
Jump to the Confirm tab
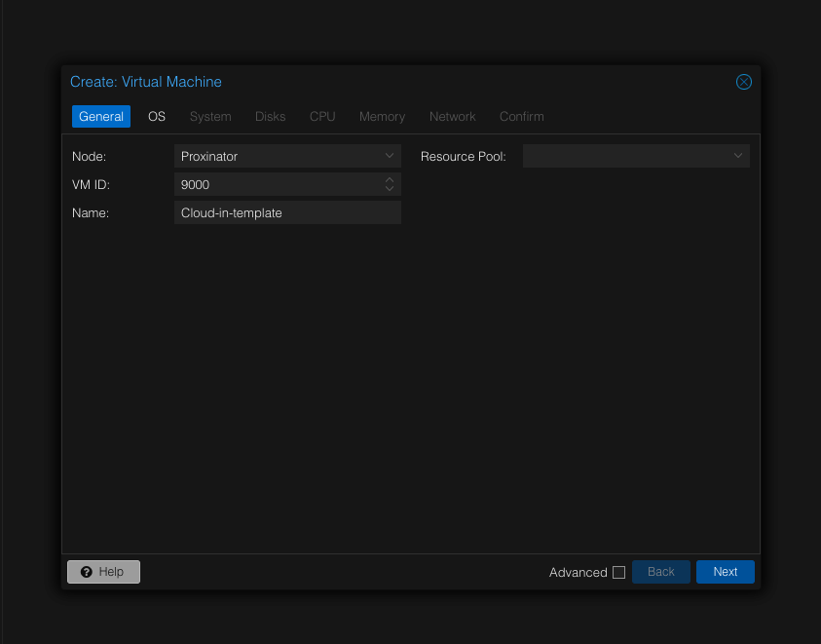[x=522, y=116]
